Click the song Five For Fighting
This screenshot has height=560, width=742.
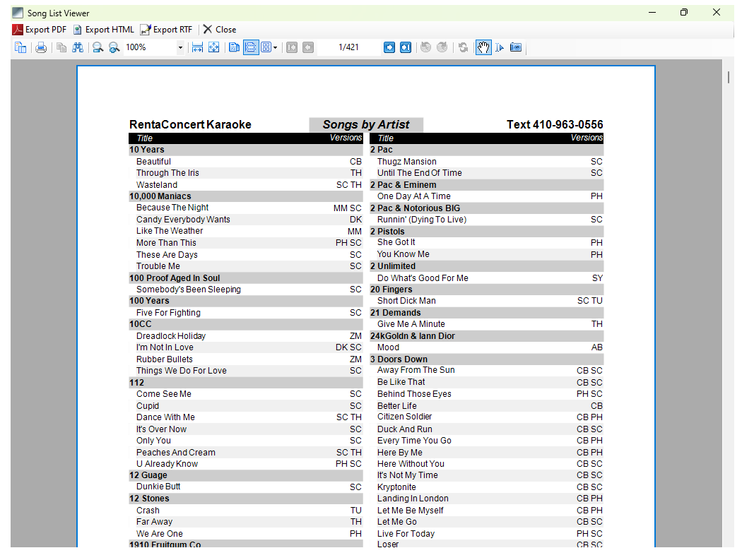point(168,313)
